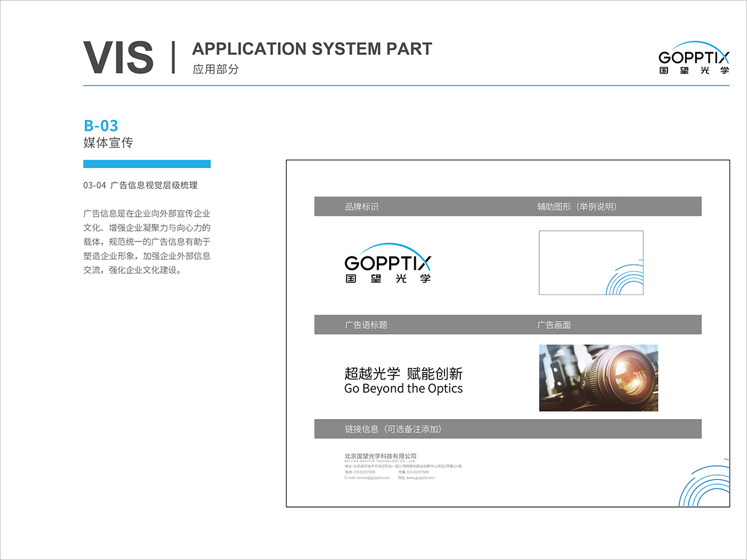Select the 品牌标识 section header

(361, 207)
